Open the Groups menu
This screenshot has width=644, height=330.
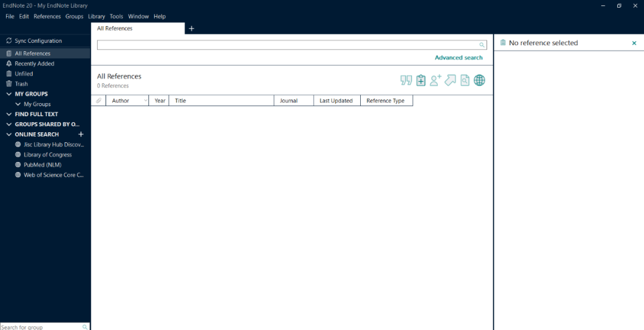coord(75,17)
